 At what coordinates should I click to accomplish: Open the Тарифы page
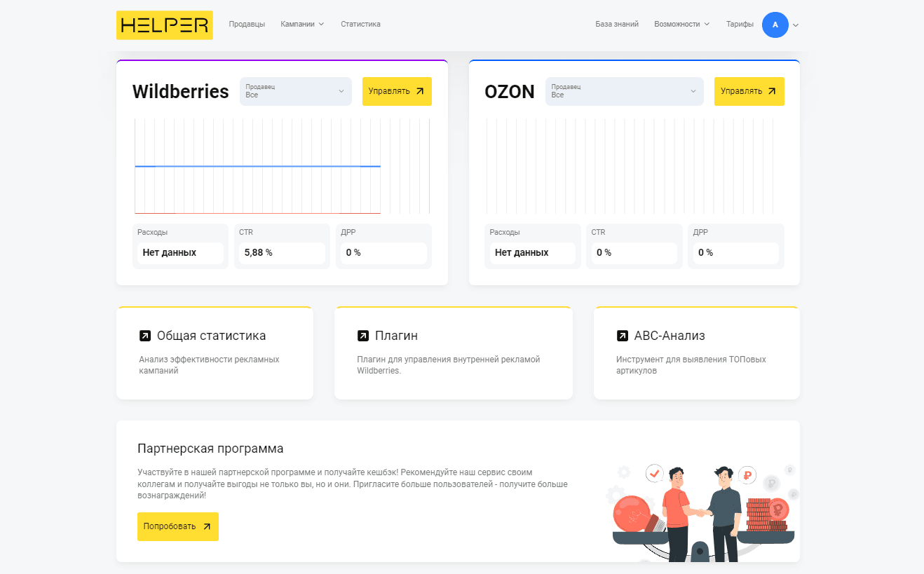[x=740, y=24]
